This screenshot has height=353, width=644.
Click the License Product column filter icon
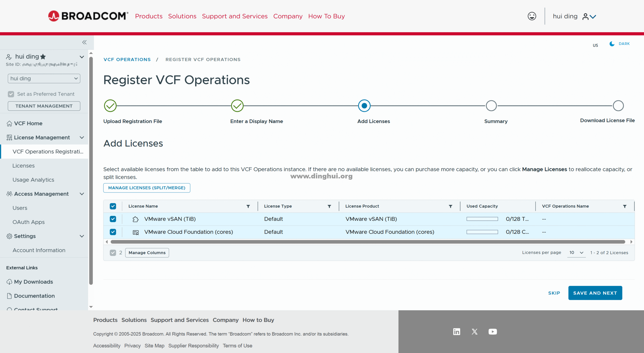point(451,206)
